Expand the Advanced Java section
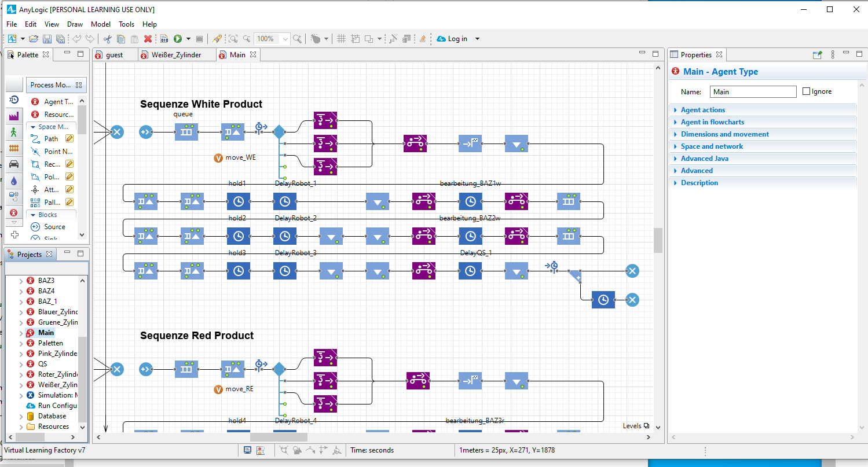The image size is (868, 467). 704,159
